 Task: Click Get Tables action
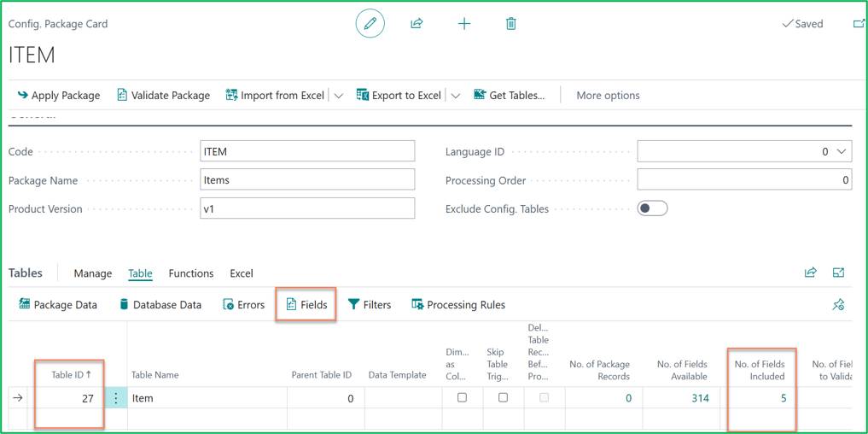pos(510,96)
